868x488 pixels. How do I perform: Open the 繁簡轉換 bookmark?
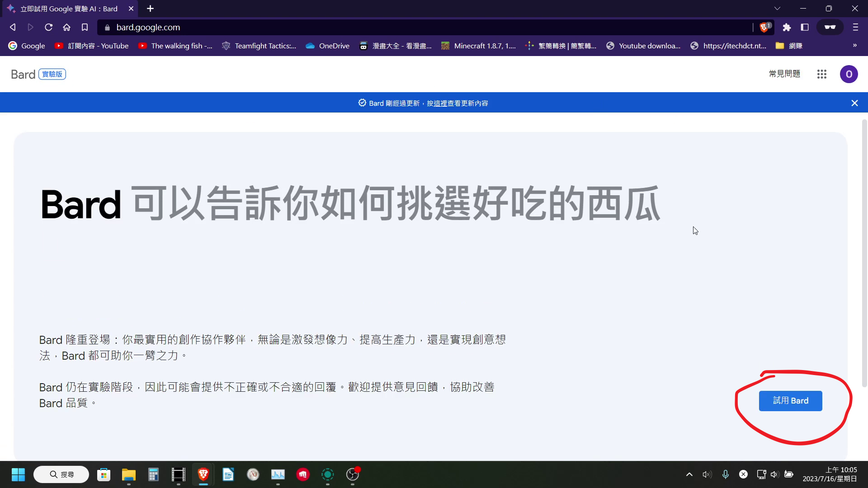click(561, 46)
